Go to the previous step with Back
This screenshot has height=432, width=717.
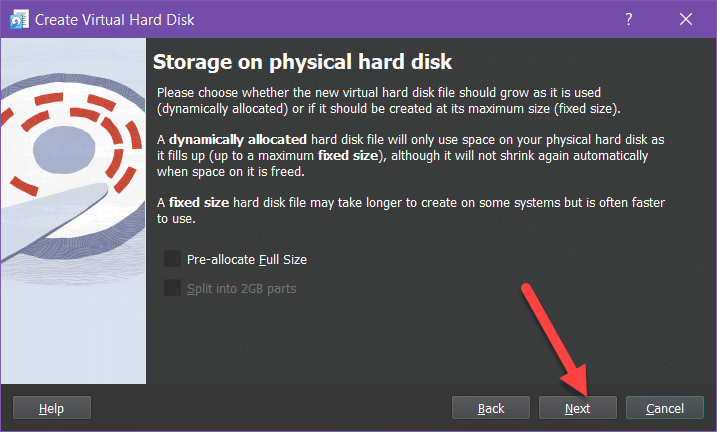pos(491,408)
